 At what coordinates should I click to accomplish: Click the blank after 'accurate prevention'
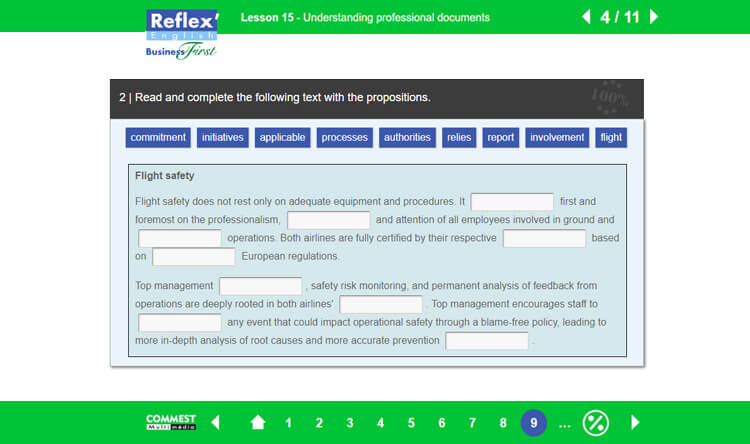[x=486, y=341]
